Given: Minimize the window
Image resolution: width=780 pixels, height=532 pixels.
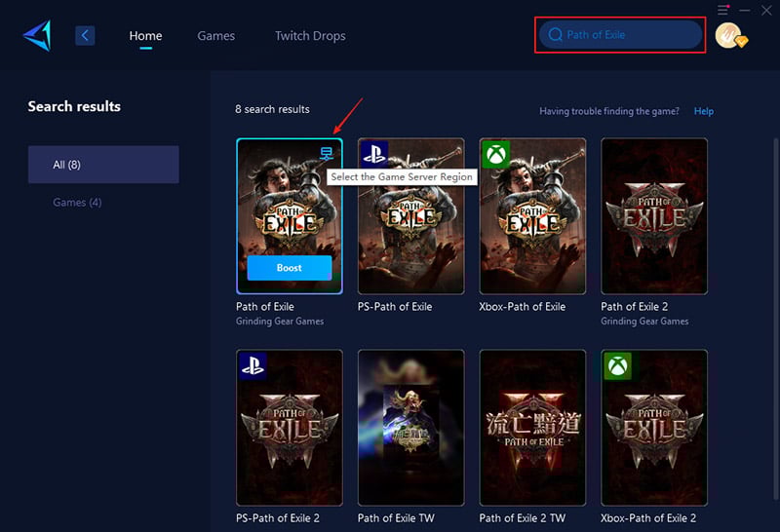Looking at the screenshot, I should tap(745, 10).
